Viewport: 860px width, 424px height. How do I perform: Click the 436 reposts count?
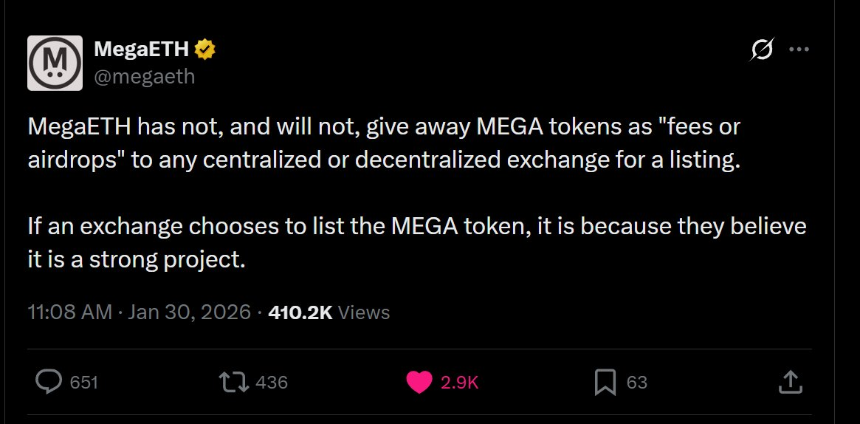pyautogui.click(x=272, y=382)
